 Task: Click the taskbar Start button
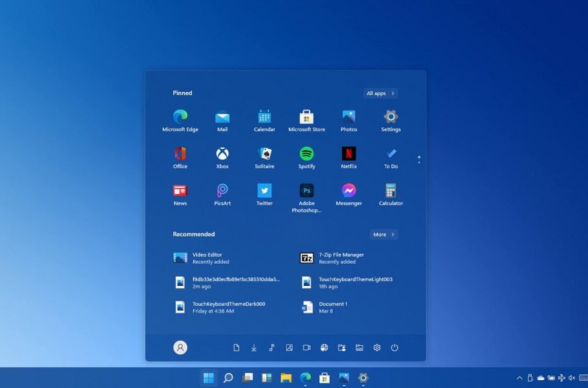pos(209,378)
